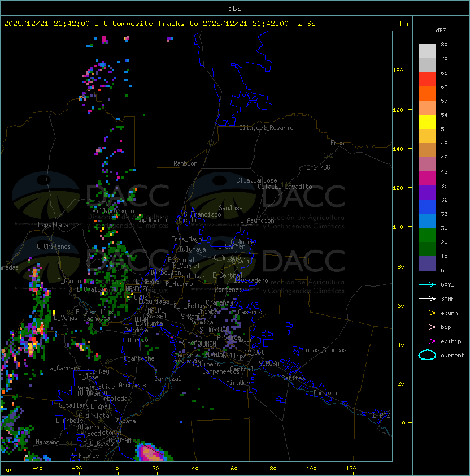
Task: Click the 'Zapata' place label
Action: tap(125, 421)
